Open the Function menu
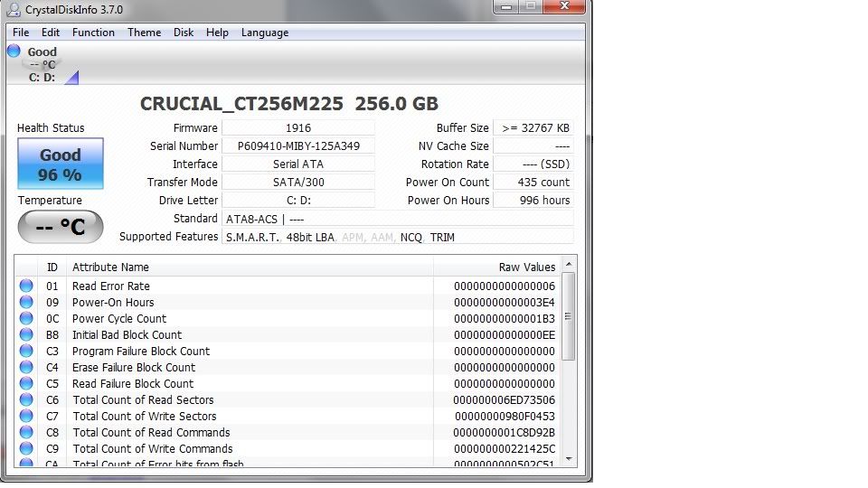The width and height of the screenshot is (868, 488). [93, 33]
